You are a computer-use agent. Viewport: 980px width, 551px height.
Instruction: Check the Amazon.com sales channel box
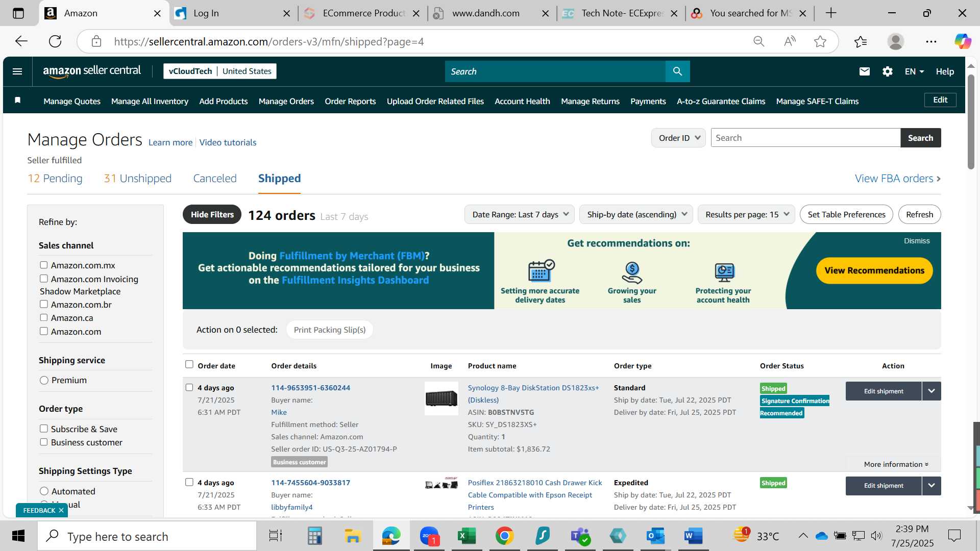tap(44, 331)
